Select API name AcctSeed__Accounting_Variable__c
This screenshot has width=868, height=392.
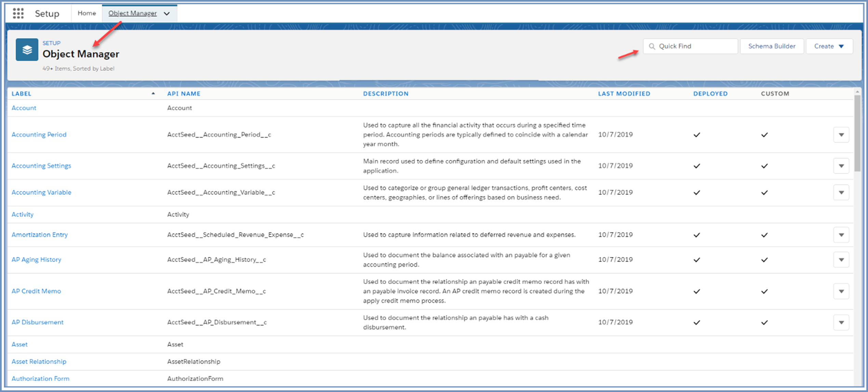click(221, 192)
